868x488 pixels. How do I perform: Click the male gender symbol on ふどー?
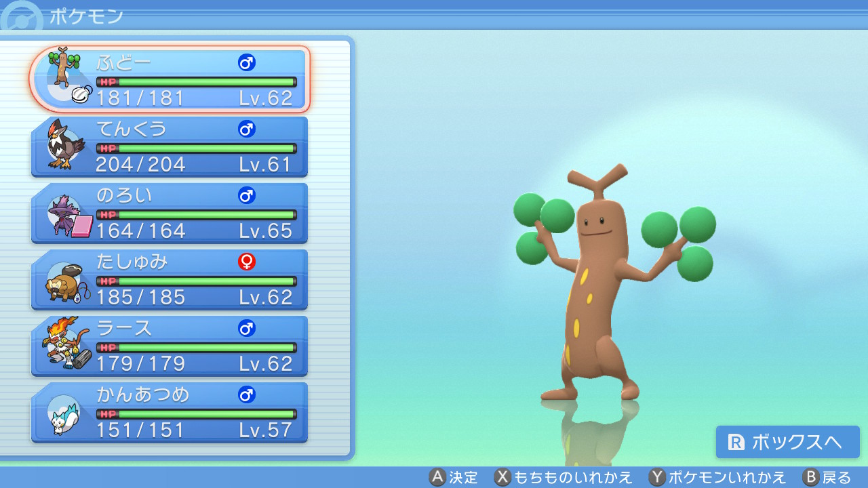tap(246, 63)
